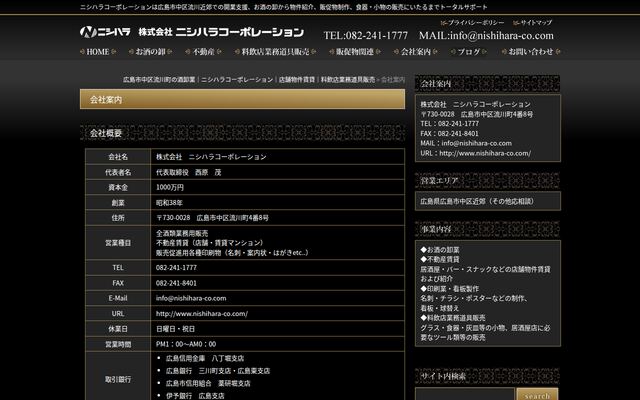Select the 伊予銀行 広島支店 bank entry

195,396
